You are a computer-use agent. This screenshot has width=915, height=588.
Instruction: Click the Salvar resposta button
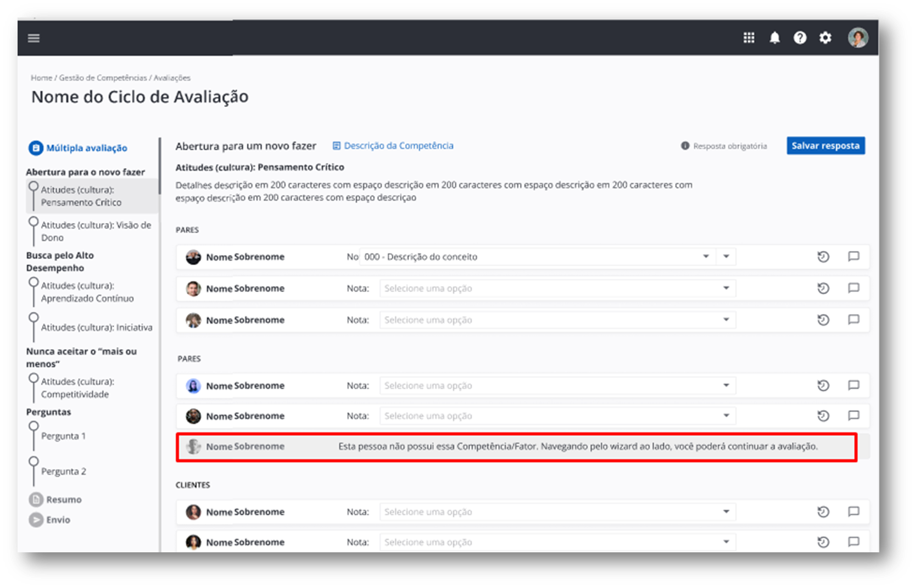click(x=825, y=145)
